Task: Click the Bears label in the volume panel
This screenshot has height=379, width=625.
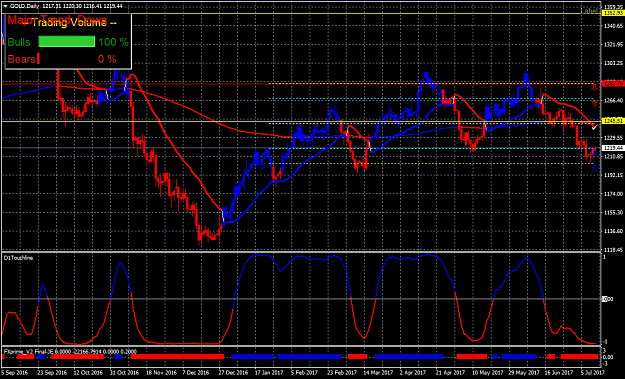Action: pyautogui.click(x=22, y=59)
